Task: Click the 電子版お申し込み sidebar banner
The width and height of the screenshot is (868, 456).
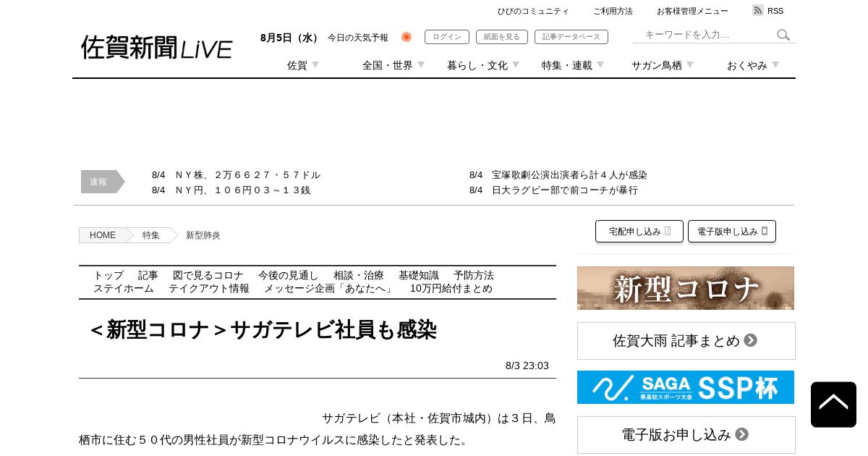Action: click(x=686, y=435)
